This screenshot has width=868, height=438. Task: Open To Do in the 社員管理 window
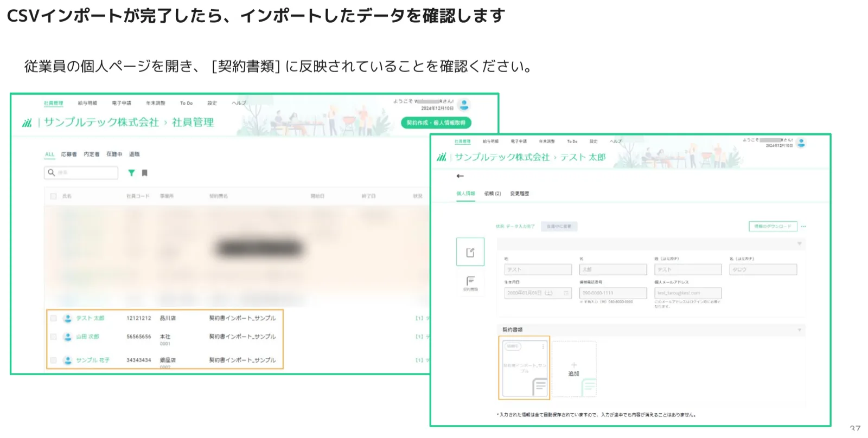point(186,103)
